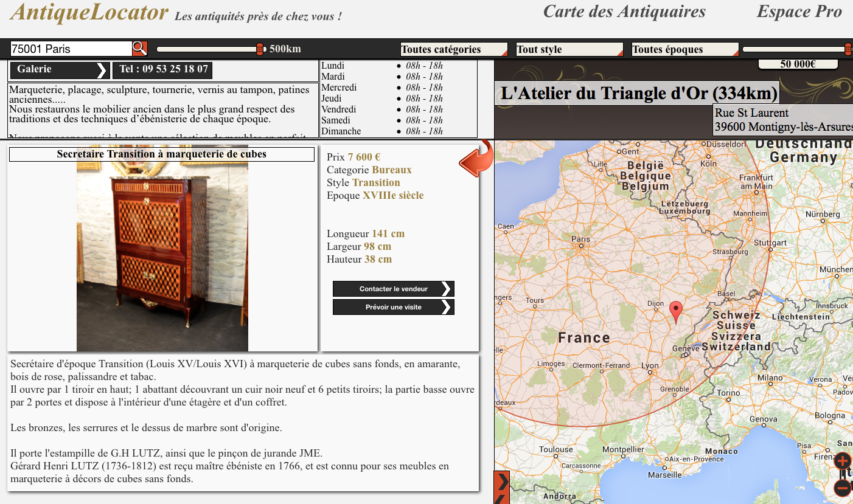853x504 pixels.
Task: Click the phone number Tel button
Action: [163, 69]
